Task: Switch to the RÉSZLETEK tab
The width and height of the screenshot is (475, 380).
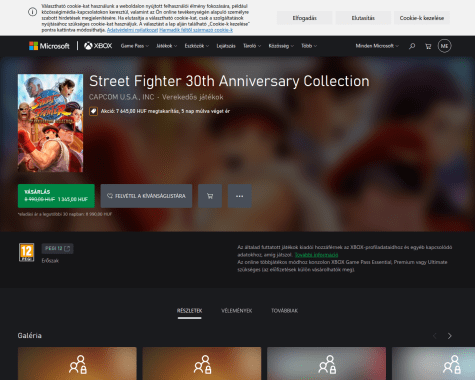Action: (x=189, y=311)
